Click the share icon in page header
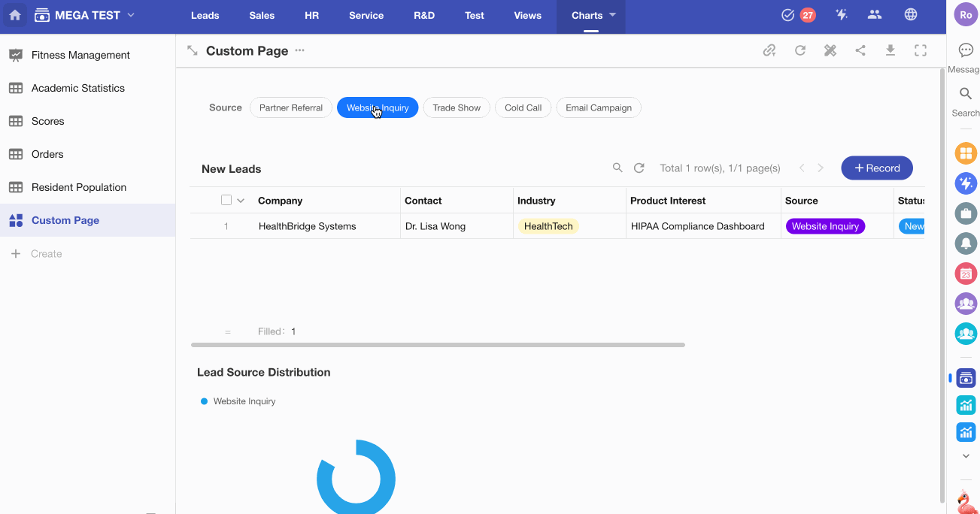This screenshot has height=514, width=980. (860, 50)
